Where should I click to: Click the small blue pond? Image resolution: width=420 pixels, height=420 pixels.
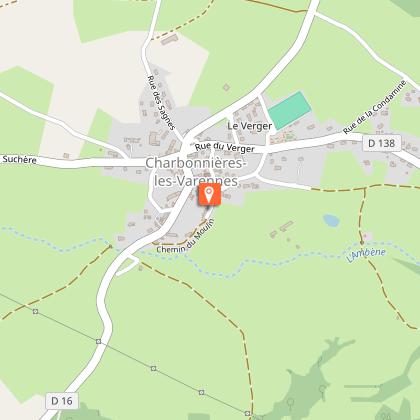pyautogui.click(x=331, y=220)
